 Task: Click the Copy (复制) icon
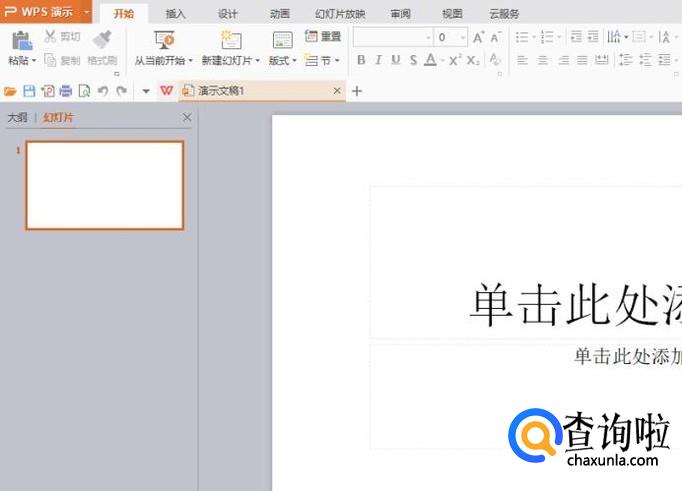pos(50,60)
